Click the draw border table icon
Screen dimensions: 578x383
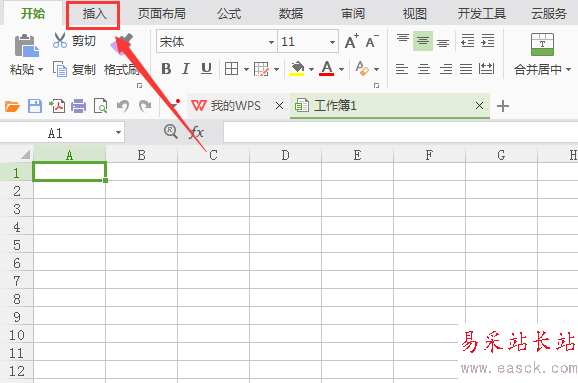click(261, 69)
